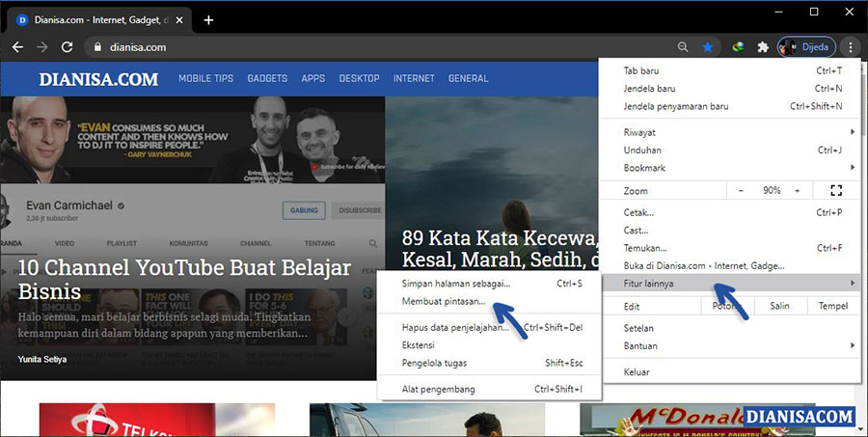The width and height of the screenshot is (868, 437).
Task: Open the Dijeda profile button
Action: 806,47
